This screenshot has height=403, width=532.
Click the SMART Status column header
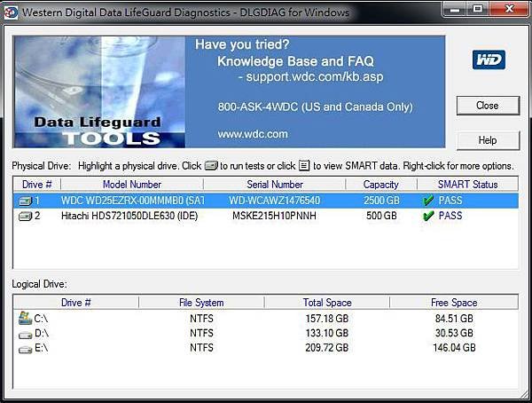coord(467,184)
